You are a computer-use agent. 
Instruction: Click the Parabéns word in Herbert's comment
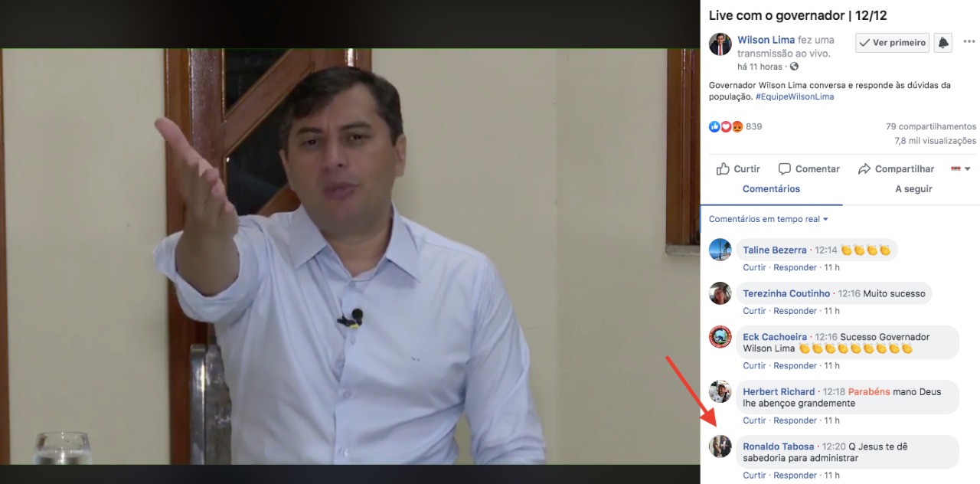point(869,392)
